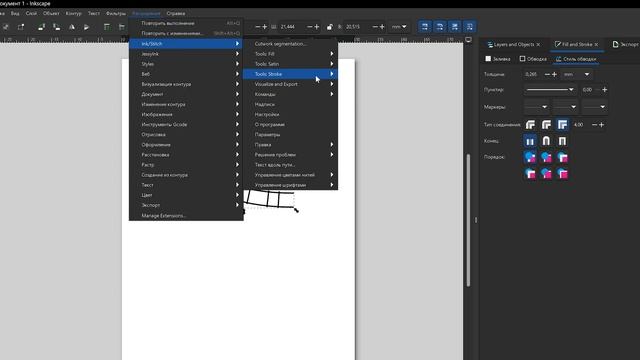Click Повторить выполнение menu entry

pos(186,23)
